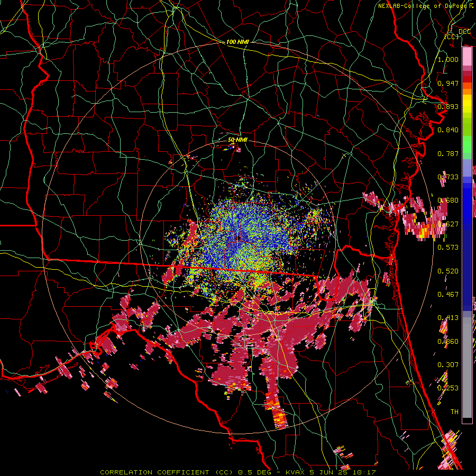Click the 50 NMI range ring label
This screenshot has width=476, height=476.
[x=237, y=140]
